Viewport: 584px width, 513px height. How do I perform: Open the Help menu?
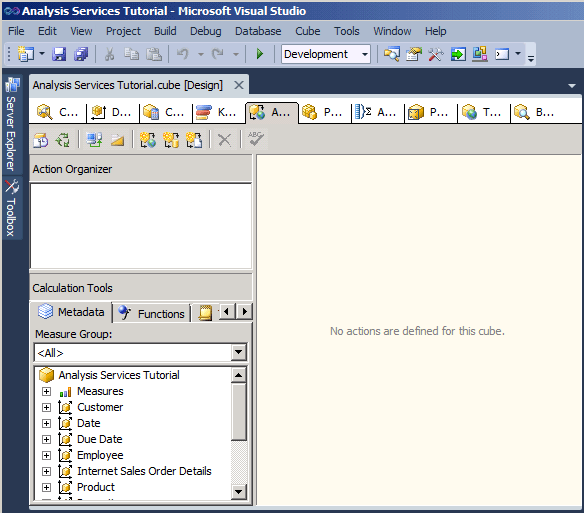pyautogui.click(x=435, y=31)
